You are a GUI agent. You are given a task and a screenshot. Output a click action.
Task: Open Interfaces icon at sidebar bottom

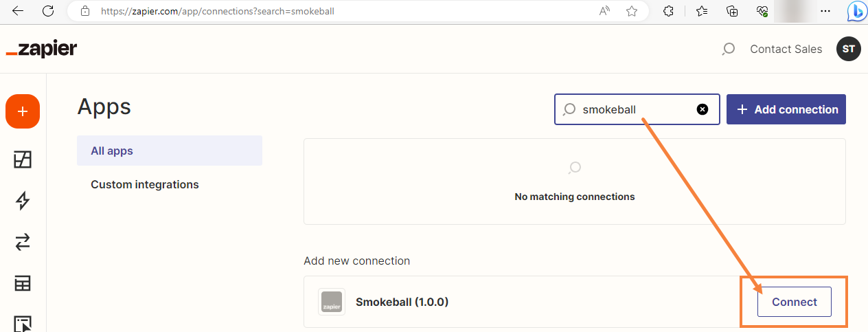[x=23, y=323]
